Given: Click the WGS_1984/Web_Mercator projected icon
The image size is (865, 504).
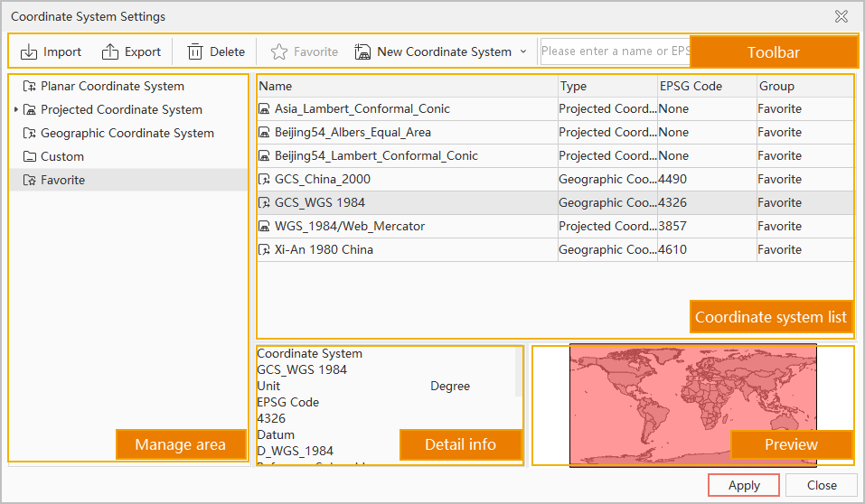Looking at the screenshot, I should pos(265,227).
